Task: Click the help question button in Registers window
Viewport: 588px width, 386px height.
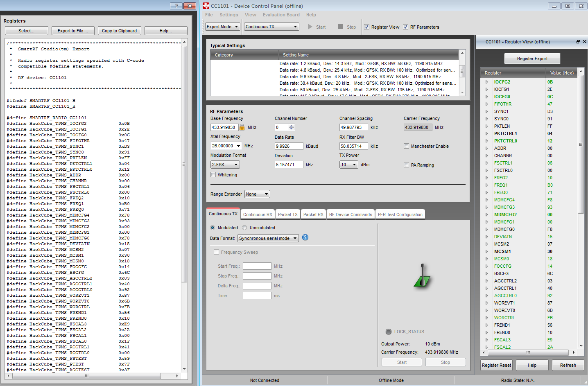Action: (x=176, y=6)
